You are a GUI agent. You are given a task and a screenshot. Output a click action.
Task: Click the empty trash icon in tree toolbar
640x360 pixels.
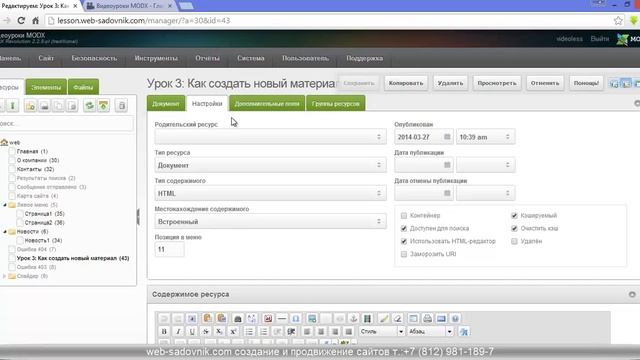(x=122, y=106)
